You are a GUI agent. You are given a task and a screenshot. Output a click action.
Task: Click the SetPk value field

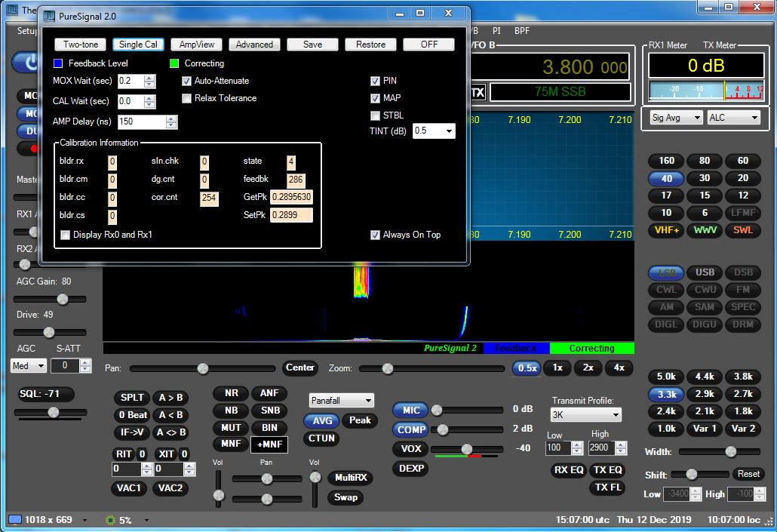[x=291, y=215]
